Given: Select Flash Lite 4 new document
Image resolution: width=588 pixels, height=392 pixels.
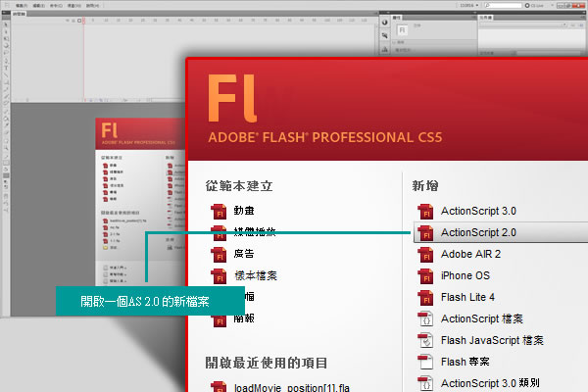Looking at the screenshot, I should [467, 298].
